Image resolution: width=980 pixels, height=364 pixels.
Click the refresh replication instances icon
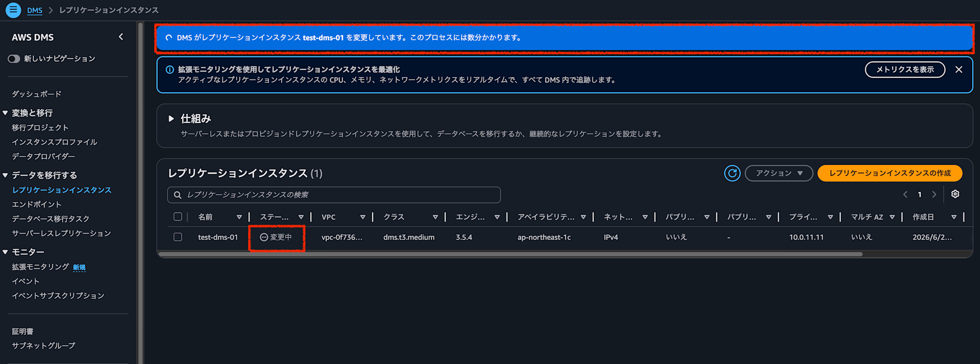732,173
